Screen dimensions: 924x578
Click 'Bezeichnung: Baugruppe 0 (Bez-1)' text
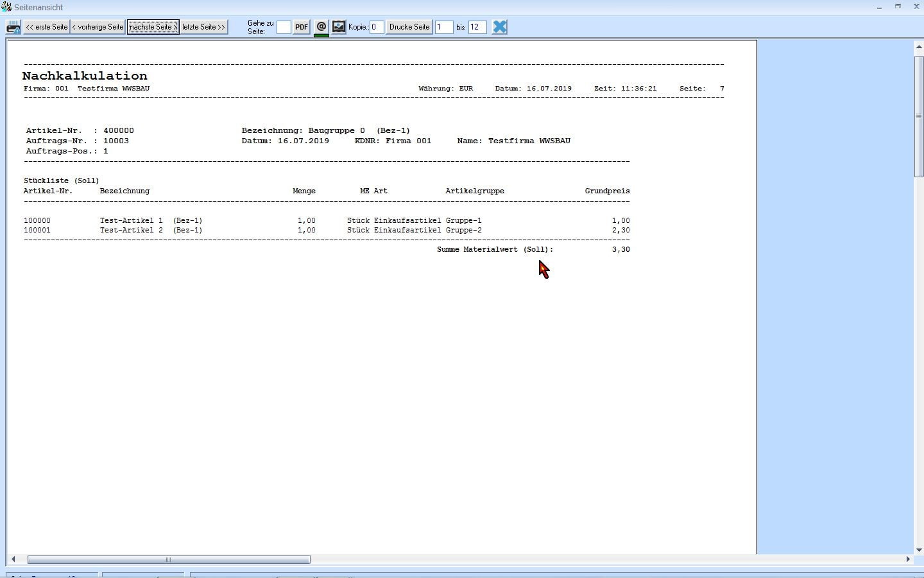tap(326, 130)
